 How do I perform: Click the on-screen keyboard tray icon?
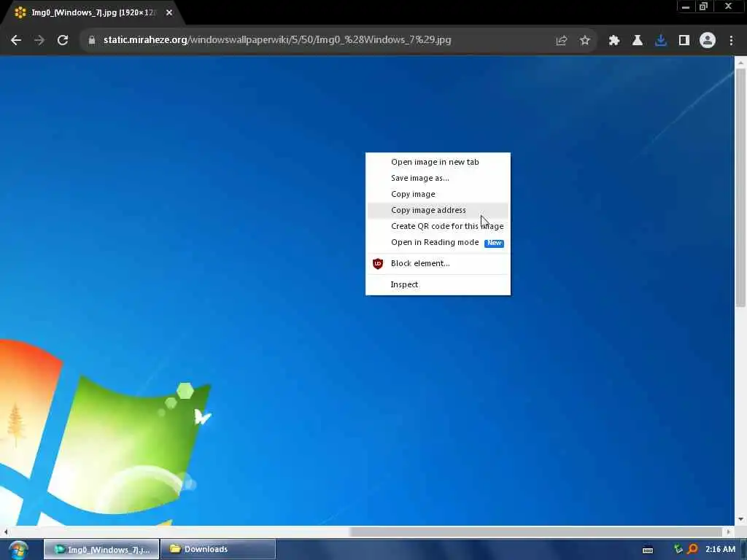tap(648, 550)
